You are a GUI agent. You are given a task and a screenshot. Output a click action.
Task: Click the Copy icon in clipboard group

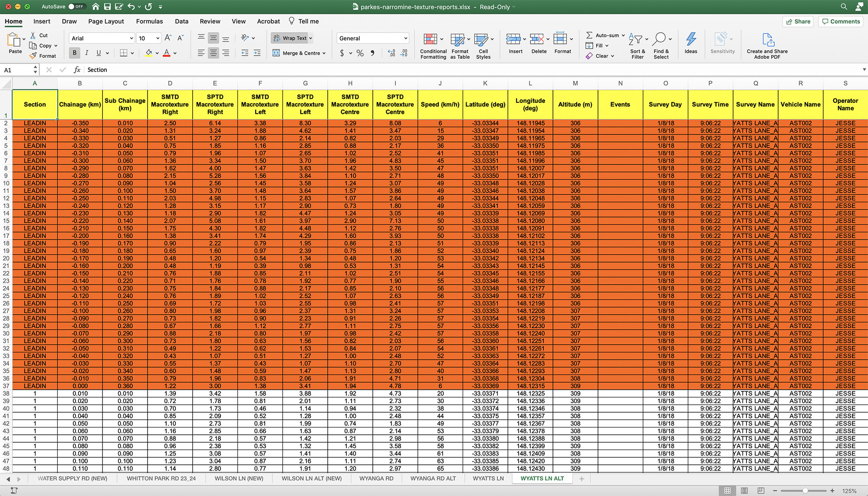[x=33, y=46]
